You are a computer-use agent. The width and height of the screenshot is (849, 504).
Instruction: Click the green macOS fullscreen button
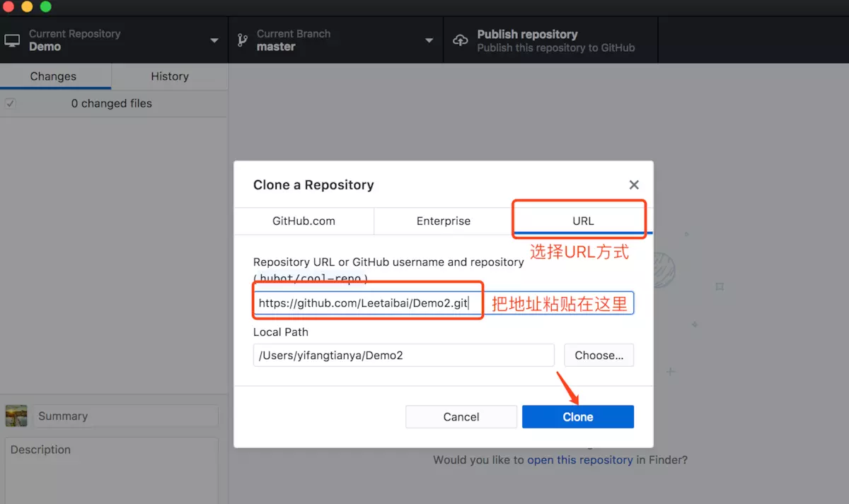click(x=46, y=7)
